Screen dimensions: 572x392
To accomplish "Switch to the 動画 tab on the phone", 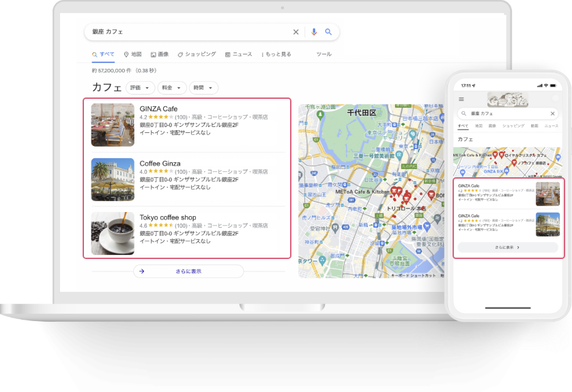I will [x=534, y=125].
